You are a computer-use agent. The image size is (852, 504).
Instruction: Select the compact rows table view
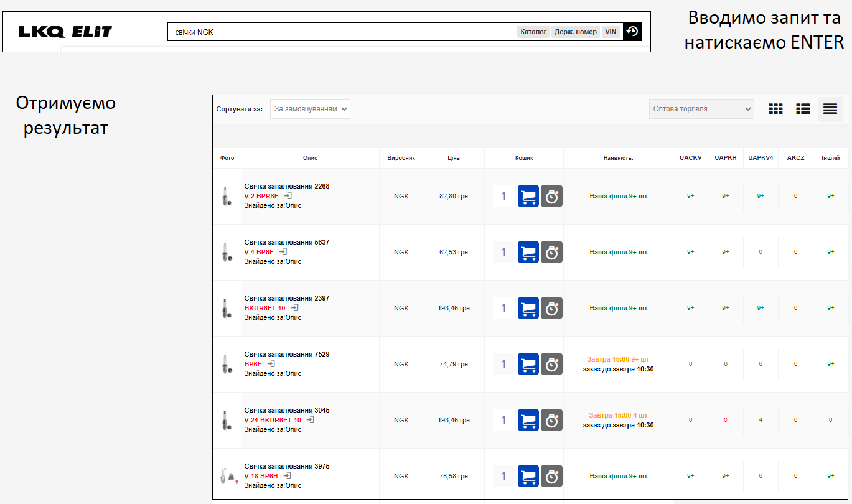(x=830, y=109)
